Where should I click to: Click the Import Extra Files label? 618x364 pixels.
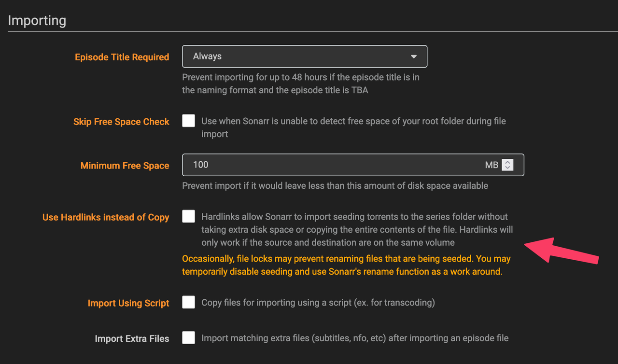(132, 338)
